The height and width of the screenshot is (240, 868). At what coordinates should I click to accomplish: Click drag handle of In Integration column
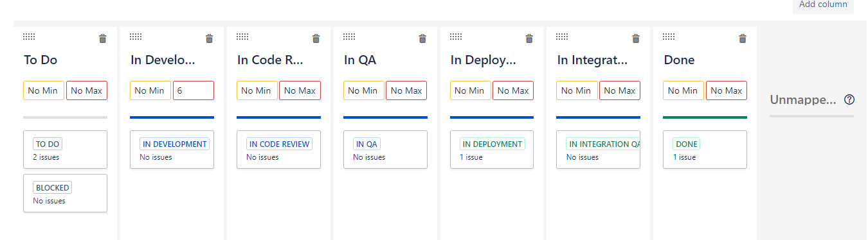click(563, 37)
